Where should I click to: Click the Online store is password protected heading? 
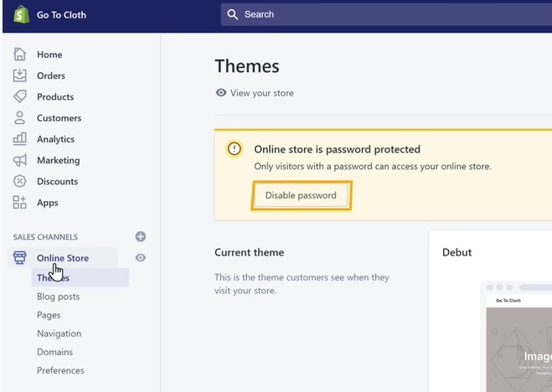(338, 149)
